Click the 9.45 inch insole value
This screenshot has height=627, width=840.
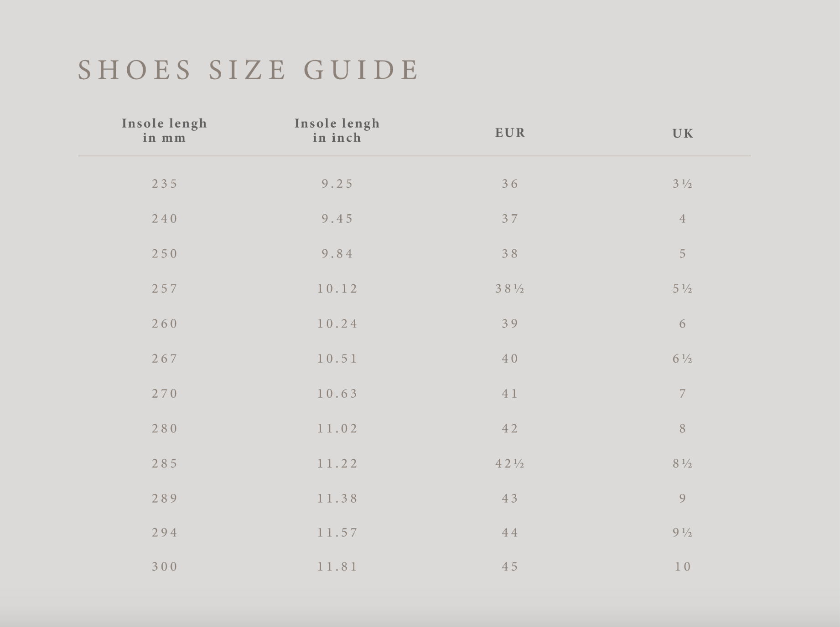[x=337, y=219]
